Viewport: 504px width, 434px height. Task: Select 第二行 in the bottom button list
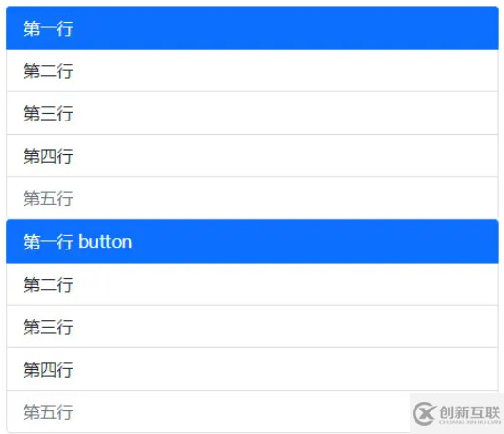click(252, 284)
